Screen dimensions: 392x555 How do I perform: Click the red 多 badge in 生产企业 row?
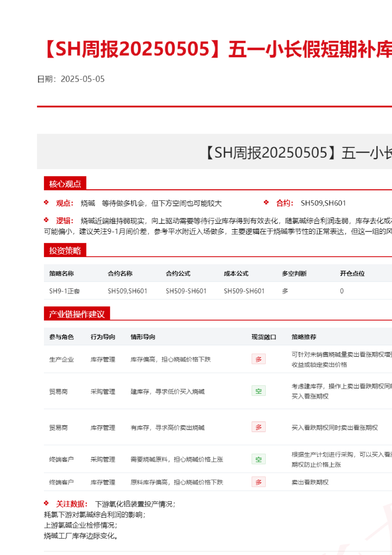pyautogui.click(x=258, y=359)
